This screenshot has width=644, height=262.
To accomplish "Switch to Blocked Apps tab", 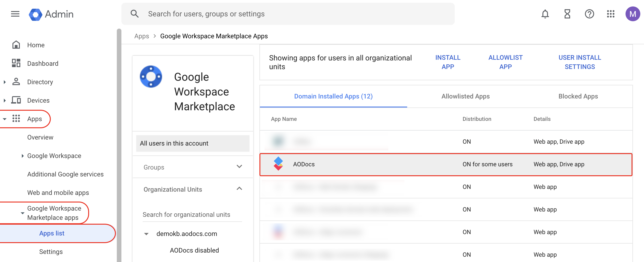I will pyautogui.click(x=578, y=96).
